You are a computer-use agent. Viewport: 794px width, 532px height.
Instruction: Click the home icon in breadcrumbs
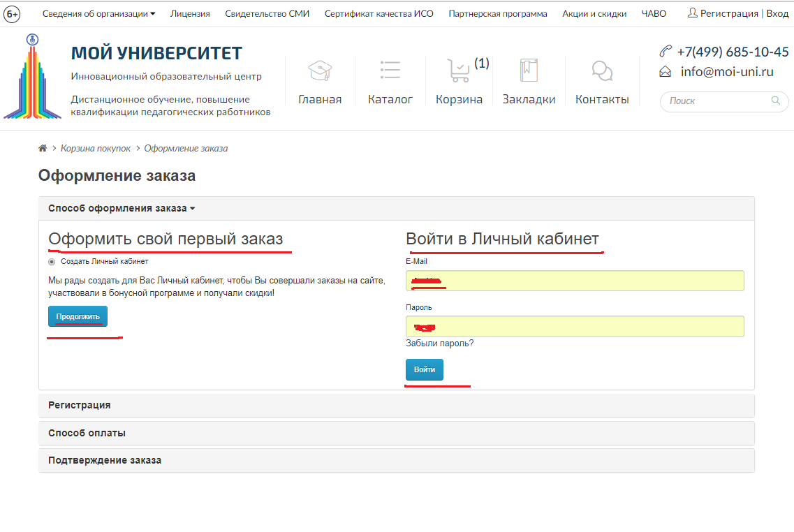pos(43,149)
